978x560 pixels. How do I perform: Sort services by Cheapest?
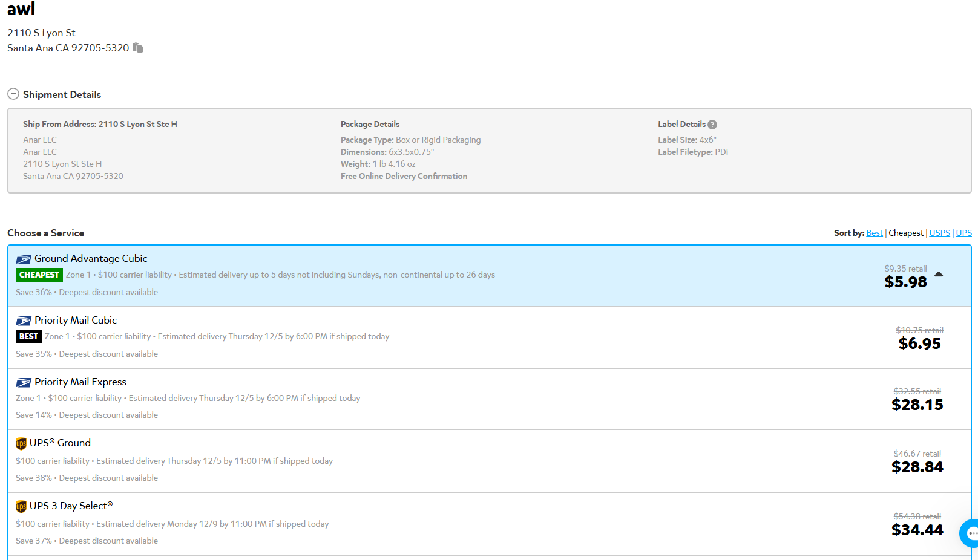(906, 233)
